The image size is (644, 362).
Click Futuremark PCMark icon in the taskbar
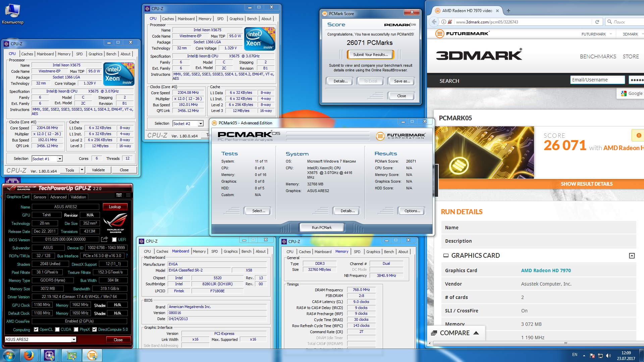[x=92, y=355]
